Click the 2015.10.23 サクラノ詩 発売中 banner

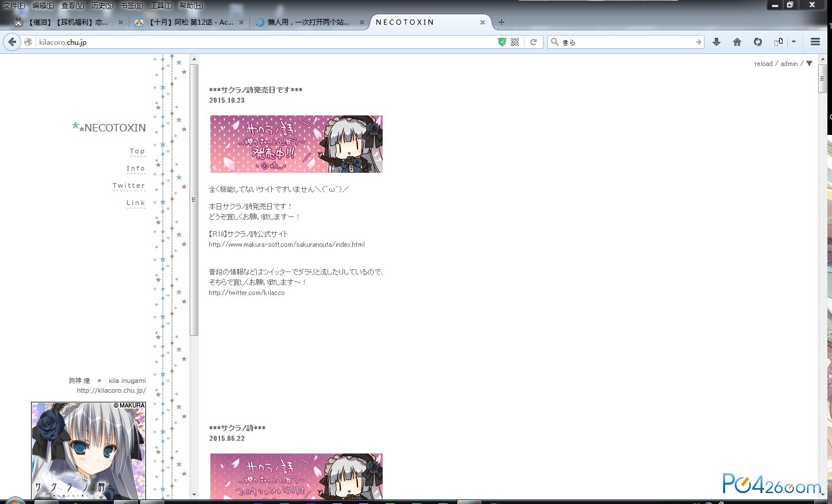click(x=296, y=144)
